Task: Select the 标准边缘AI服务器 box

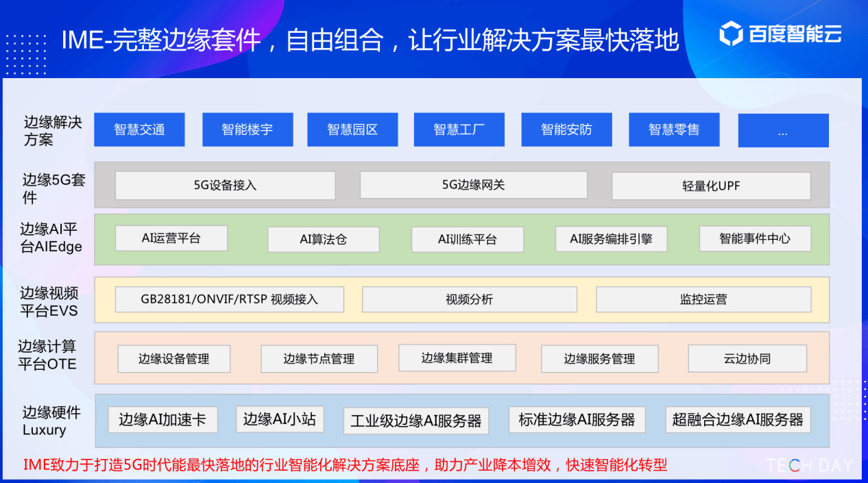Action: click(x=577, y=419)
